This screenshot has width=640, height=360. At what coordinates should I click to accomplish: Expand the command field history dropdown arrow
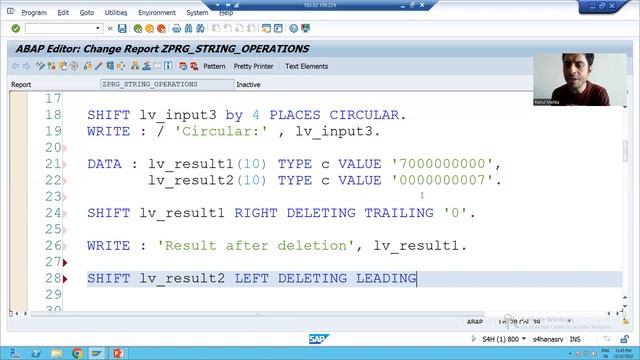98,28
